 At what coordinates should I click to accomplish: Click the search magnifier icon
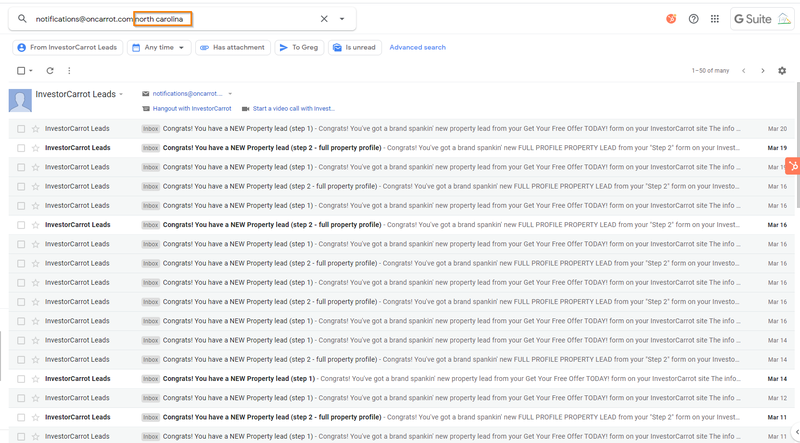click(22, 19)
